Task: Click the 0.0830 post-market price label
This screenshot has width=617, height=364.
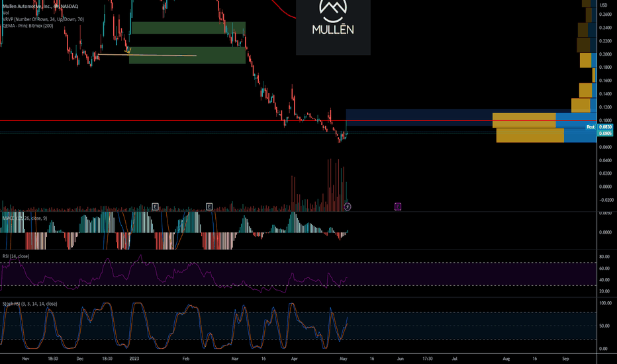Action: tap(605, 127)
